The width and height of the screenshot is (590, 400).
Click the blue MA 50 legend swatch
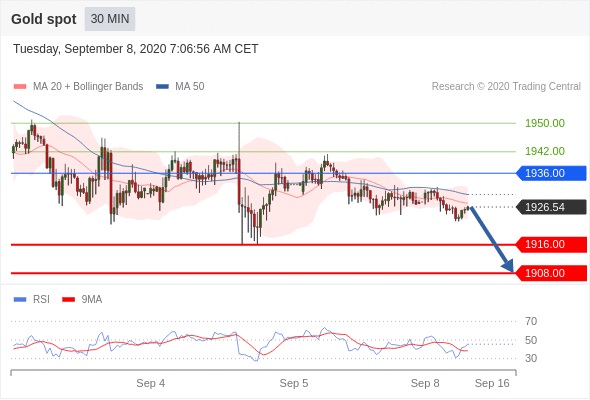point(162,87)
